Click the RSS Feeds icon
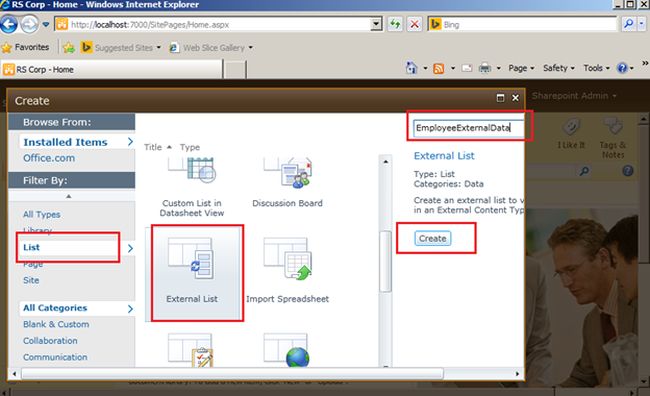Viewport: 650px width, 396px height. pos(439,68)
